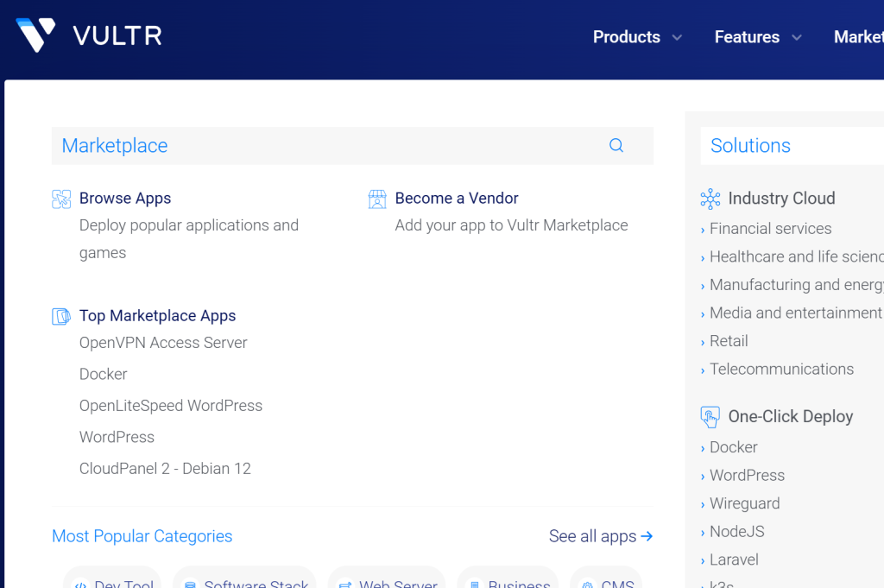This screenshot has height=588, width=884.
Task: Click the magnifier icon in the Marketplace bar
Action: point(616,145)
